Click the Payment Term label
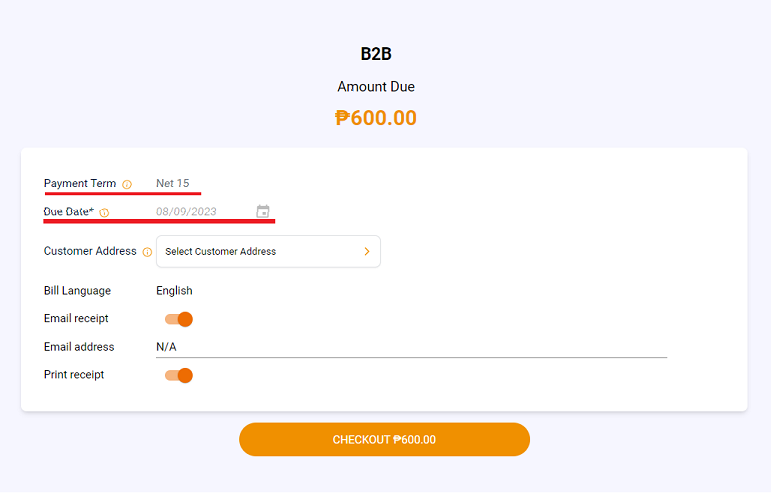Image resolution: width=771 pixels, height=499 pixels. [80, 183]
